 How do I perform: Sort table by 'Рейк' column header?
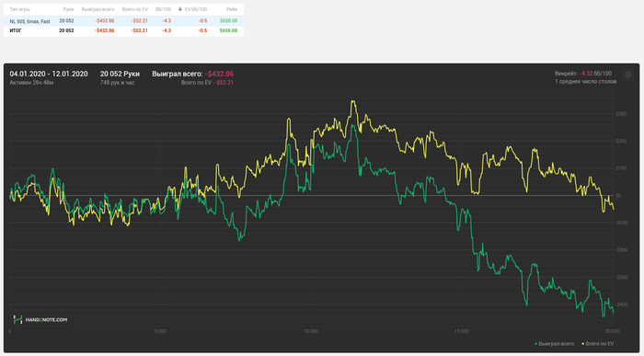232,9
